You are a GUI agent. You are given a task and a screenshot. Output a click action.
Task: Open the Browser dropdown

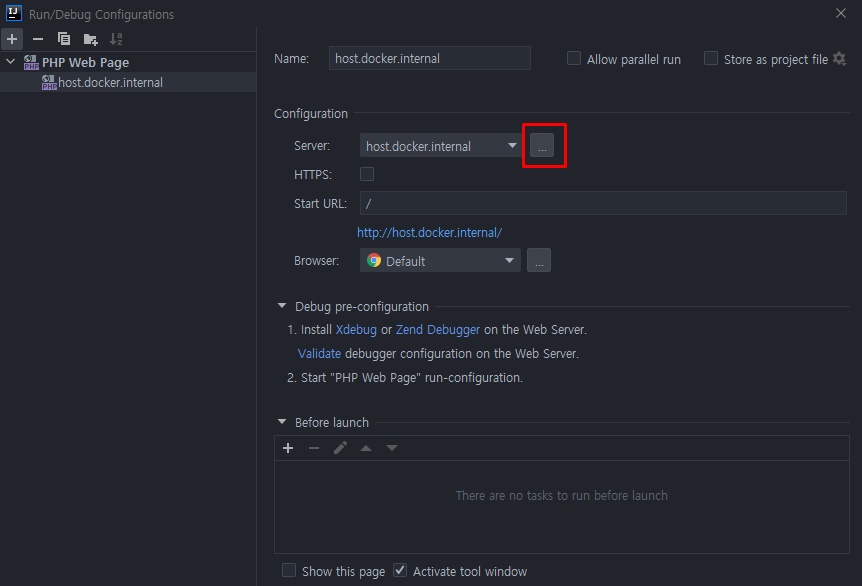click(x=440, y=261)
